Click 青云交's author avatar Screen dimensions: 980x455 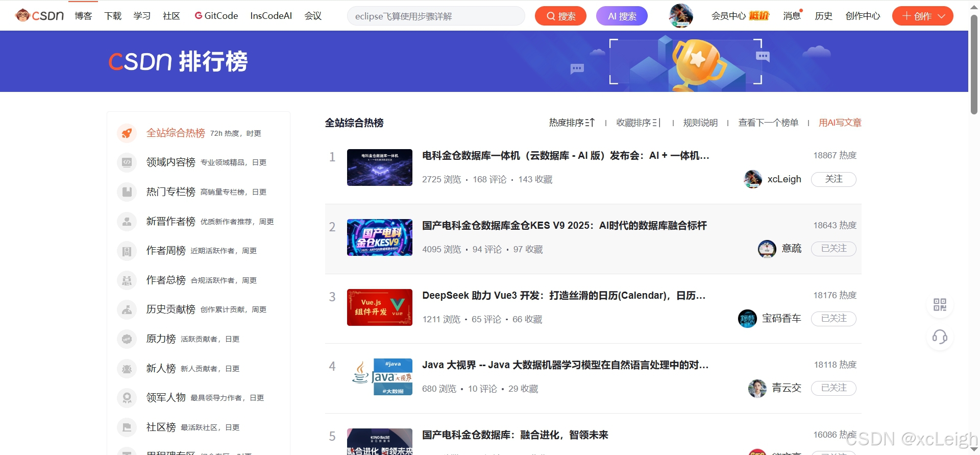pyautogui.click(x=757, y=388)
